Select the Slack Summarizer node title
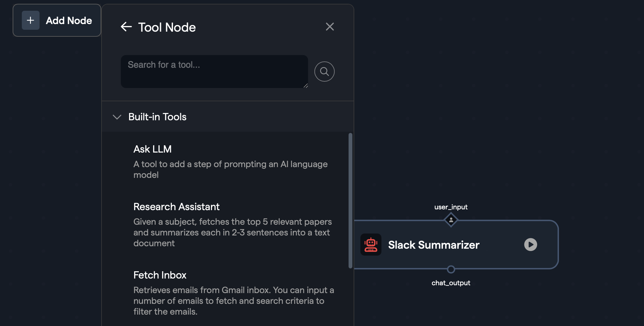The image size is (644, 326). [x=434, y=245]
